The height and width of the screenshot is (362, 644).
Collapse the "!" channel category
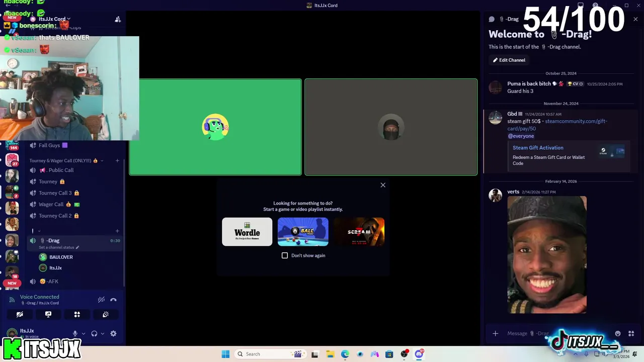(x=35, y=231)
